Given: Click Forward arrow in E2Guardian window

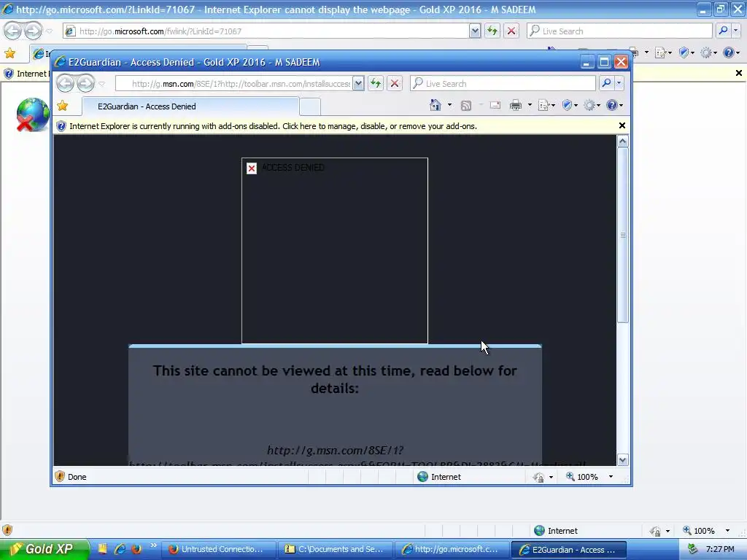Looking at the screenshot, I should (x=86, y=83).
